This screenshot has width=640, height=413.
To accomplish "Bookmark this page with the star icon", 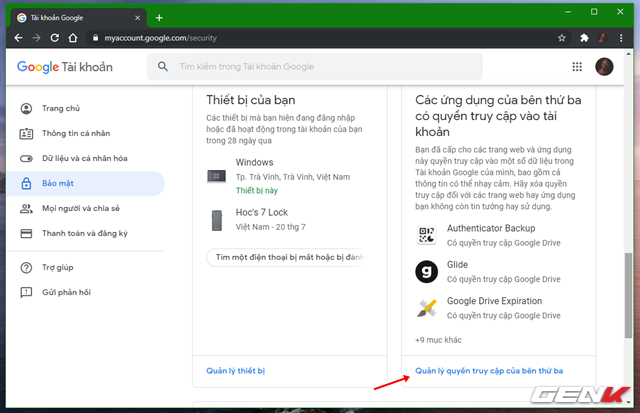I will point(562,38).
